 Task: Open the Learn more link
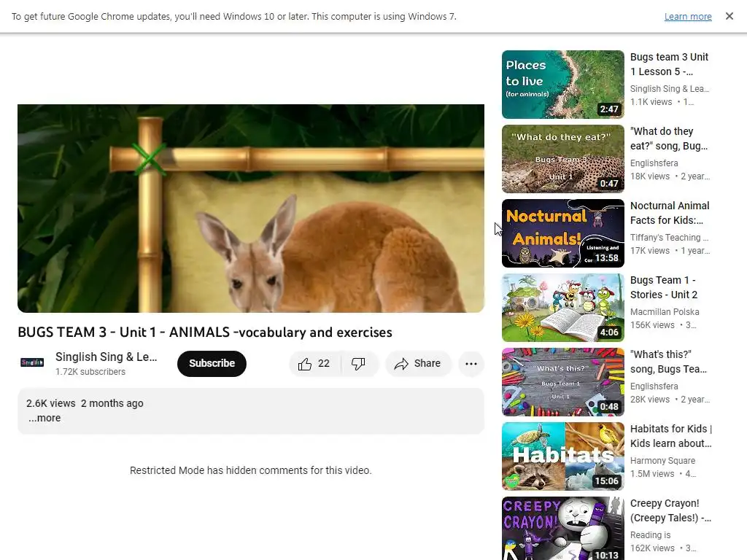click(x=688, y=17)
